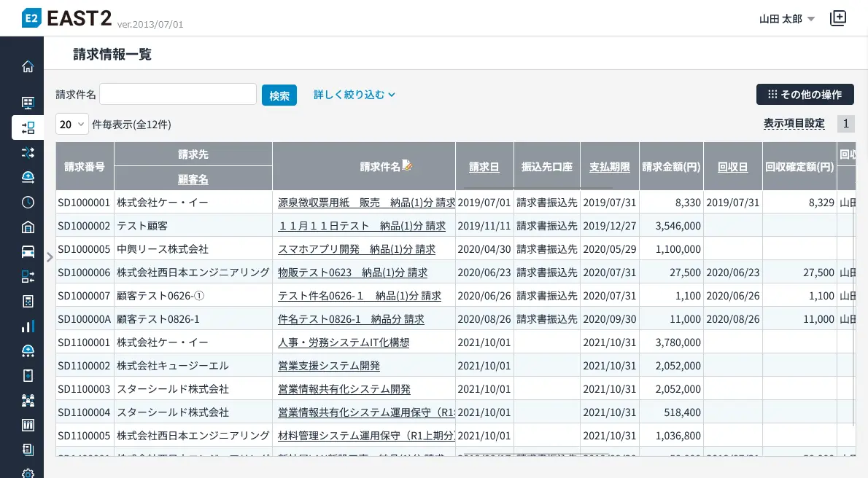Sort table by 請求日 column header

pyautogui.click(x=484, y=167)
